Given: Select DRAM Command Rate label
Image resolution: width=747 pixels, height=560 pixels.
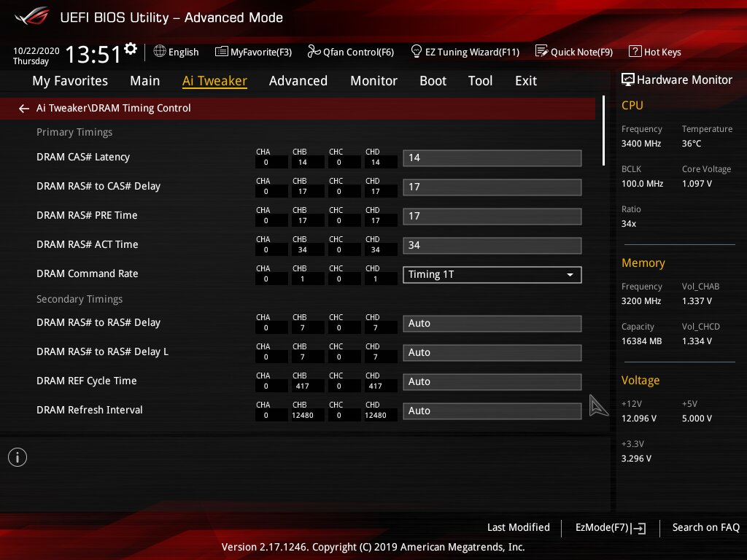Looking at the screenshot, I should tap(88, 273).
